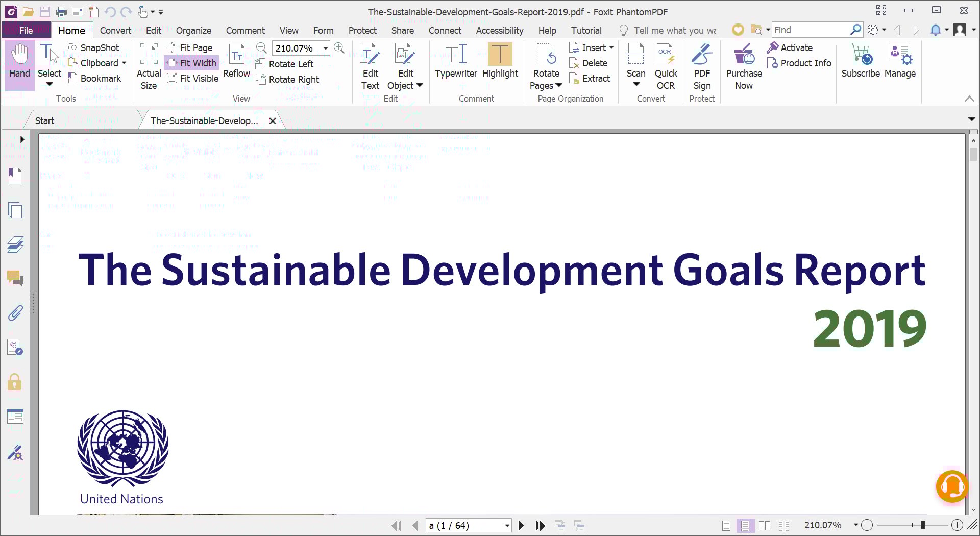Image resolution: width=980 pixels, height=536 pixels.
Task: Open the zoom percentage dropdown in ribbon
Action: point(325,48)
